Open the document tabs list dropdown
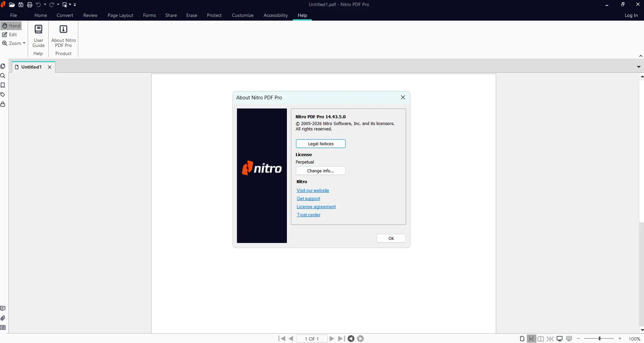This screenshot has width=644, height=343. click(x=639, y=67)
